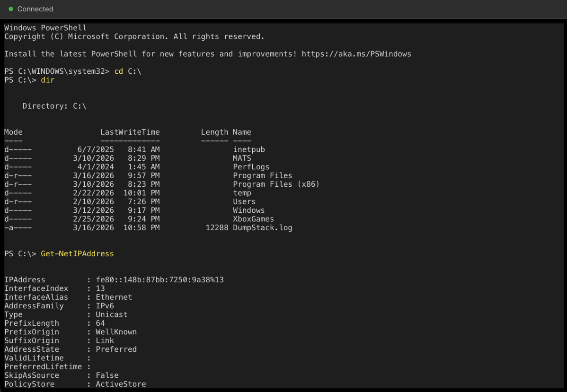Select the Get-NetIPAddress command
This screenshot has height=392, width=567.
click(x=77, y=253)
